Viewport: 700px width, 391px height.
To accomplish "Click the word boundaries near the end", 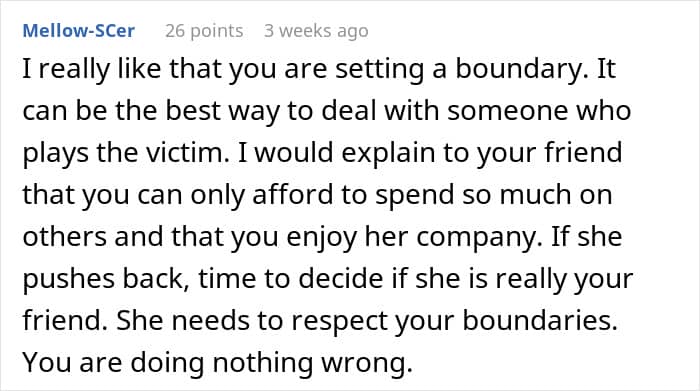I will tap(539, 320).
